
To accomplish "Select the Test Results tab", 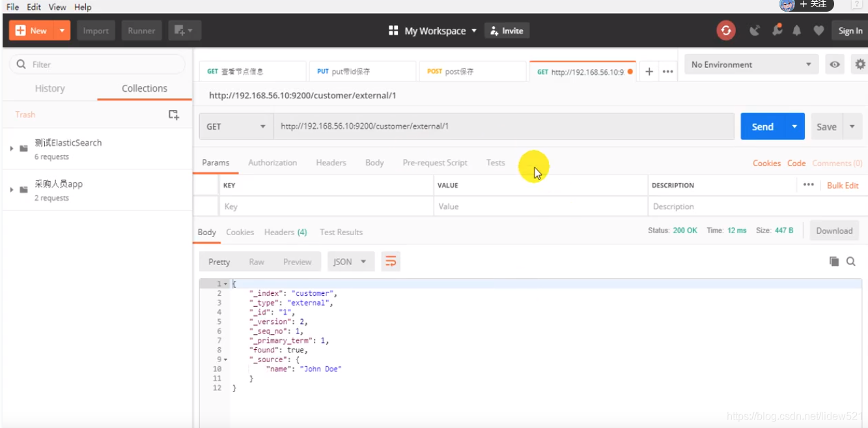I will [341, 233].
